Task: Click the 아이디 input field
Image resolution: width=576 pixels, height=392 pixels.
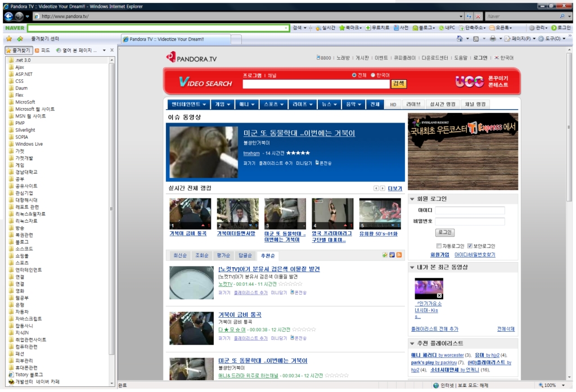Action: click(470, 210)
